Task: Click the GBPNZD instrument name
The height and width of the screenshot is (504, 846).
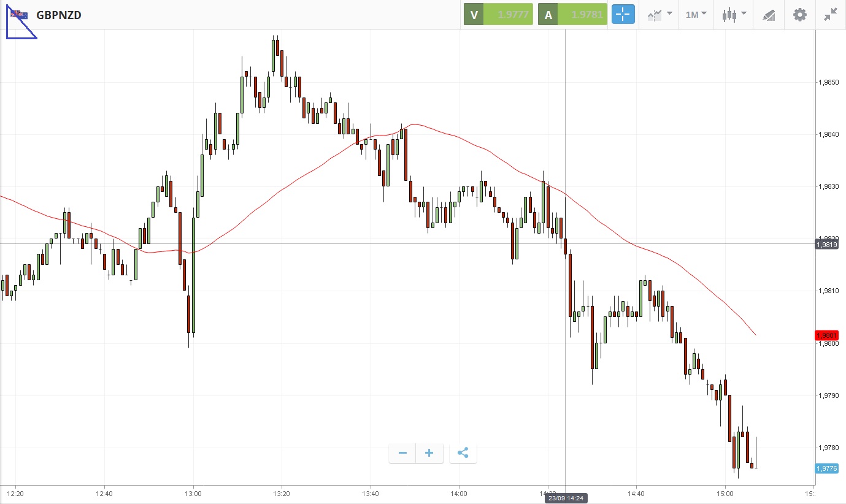Action: (x=59, y=15)
